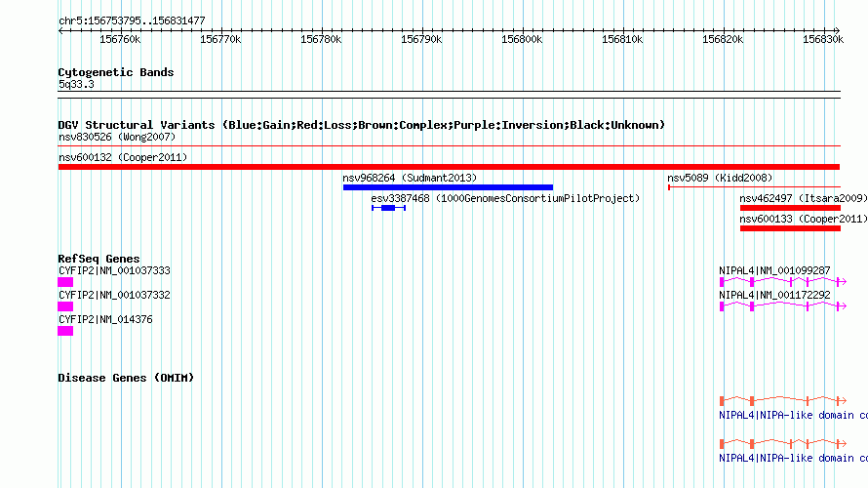Screen dimensions: 868x488
Task: Click the lower OMIM NIPAL4 orange transcript glyph
Action: coord(783,444)
